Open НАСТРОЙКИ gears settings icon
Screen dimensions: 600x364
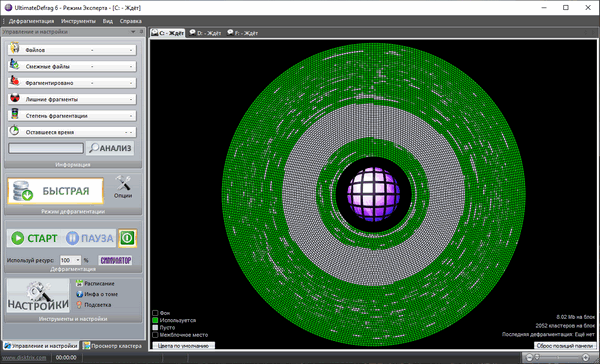coord(38,295)
